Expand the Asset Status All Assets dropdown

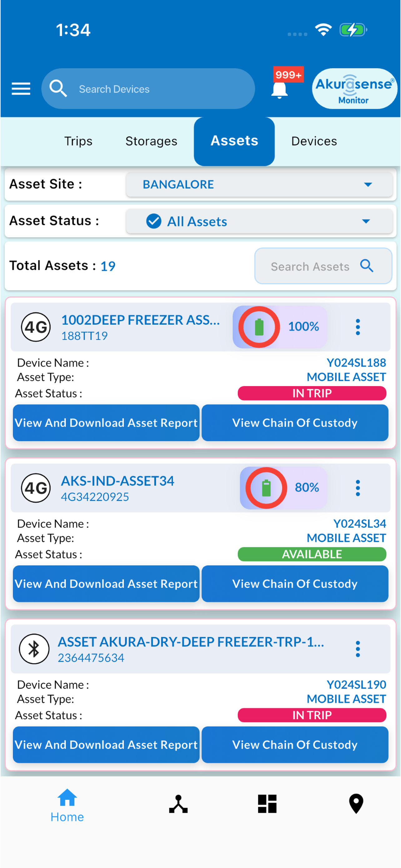click(x=259, y=221)
